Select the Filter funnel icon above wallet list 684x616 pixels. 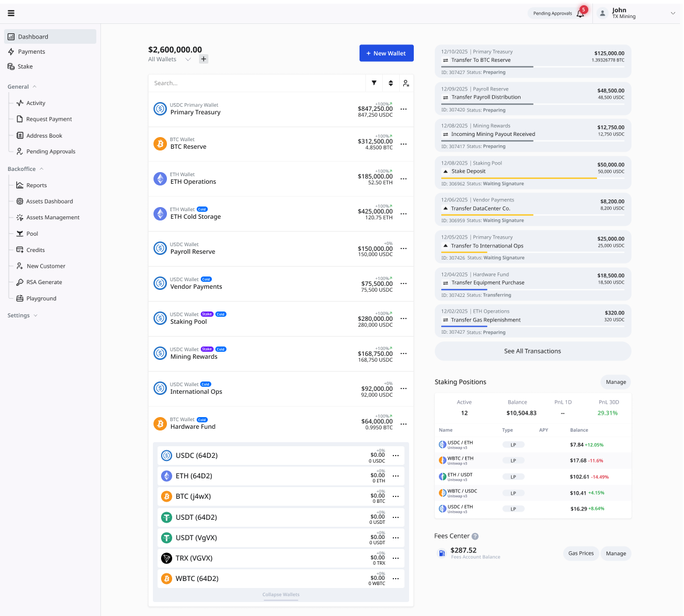pos(374,83)
